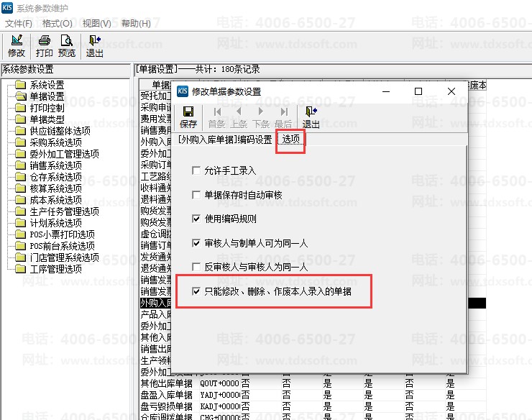Switch to 选项 tab in dialog
The width and height of the screenshot is (532, 420).
290,139
